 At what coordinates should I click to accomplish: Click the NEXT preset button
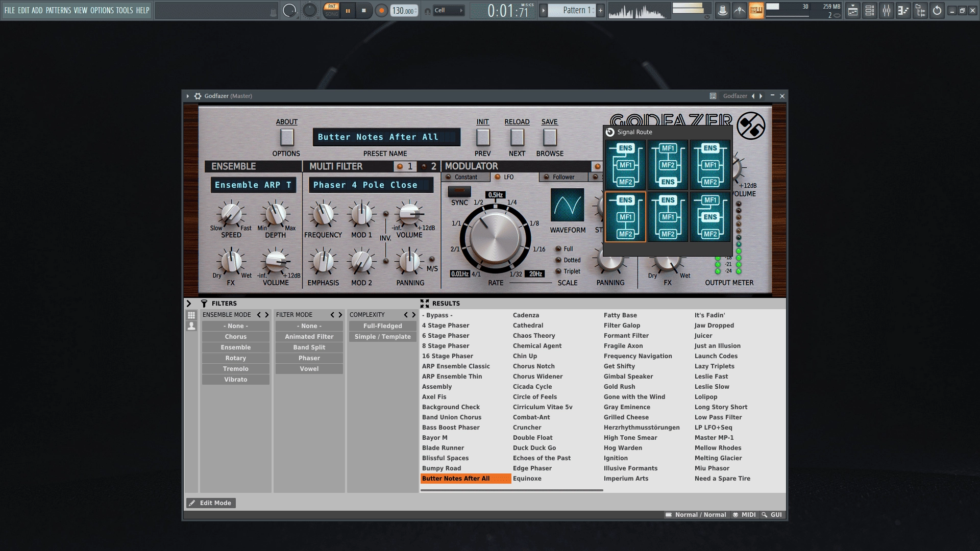point(517,137)
